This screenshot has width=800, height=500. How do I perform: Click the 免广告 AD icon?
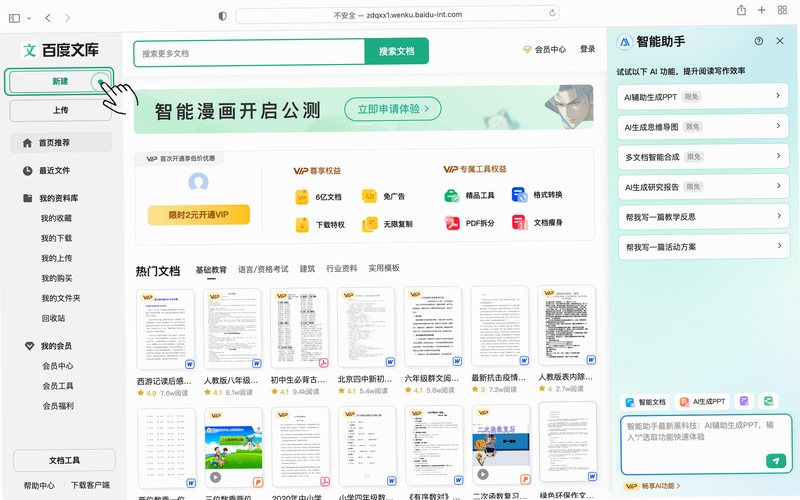pyautogui.click(x=369, y=196)
